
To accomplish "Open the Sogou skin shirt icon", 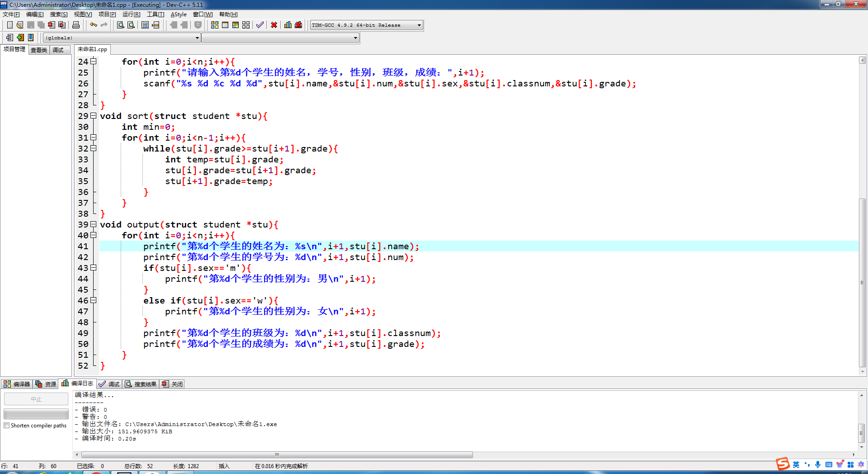I will click(x=840, y=465).
